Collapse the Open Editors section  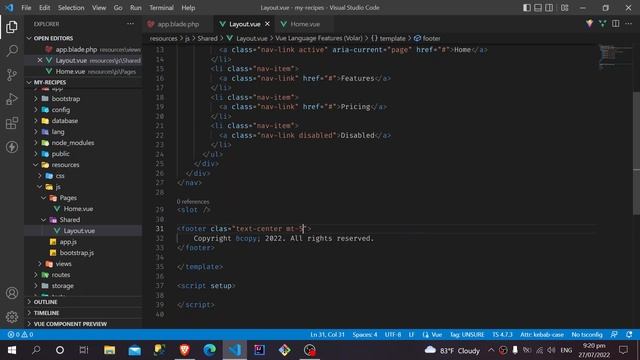pos(29,38)
